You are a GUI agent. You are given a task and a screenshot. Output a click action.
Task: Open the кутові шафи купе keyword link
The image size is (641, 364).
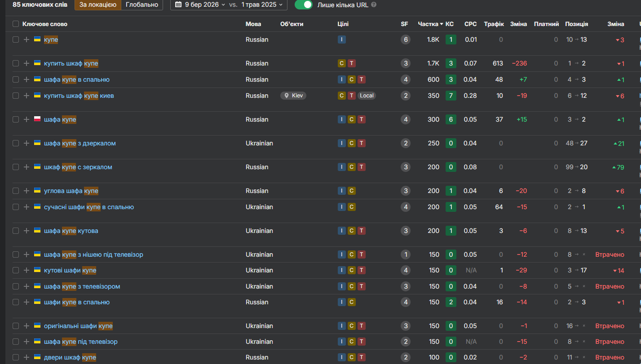coord(70,270)
